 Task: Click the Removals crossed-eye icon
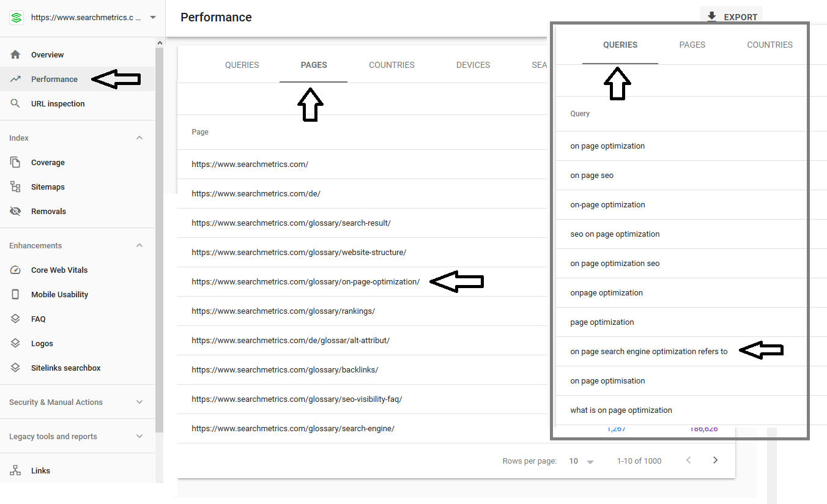tap(16, 211)
